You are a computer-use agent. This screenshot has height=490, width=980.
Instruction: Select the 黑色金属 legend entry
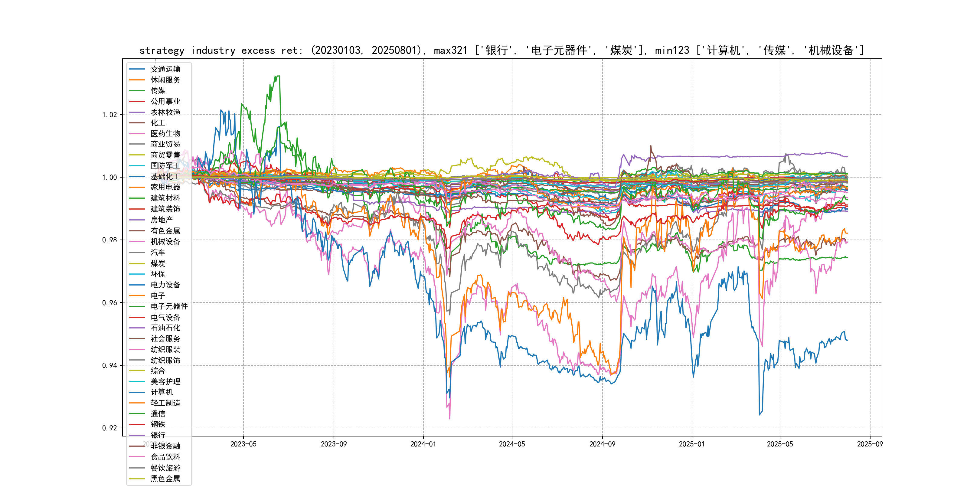[x=165, y=479]
